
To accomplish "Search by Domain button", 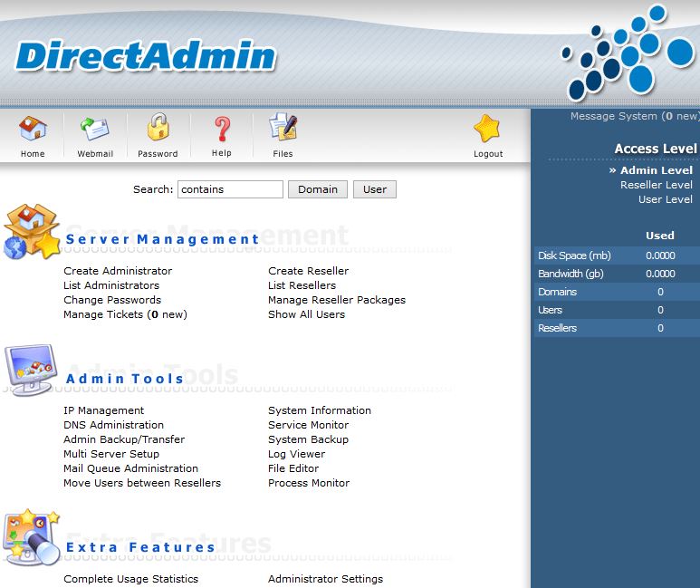I will 318,189.
